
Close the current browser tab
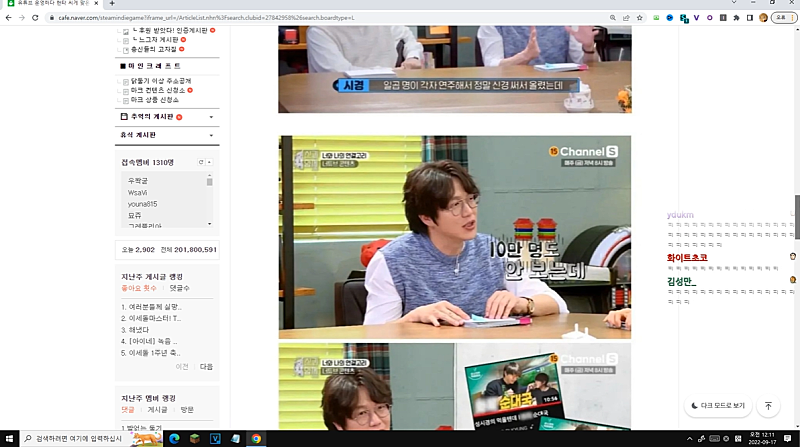(96, 3)
